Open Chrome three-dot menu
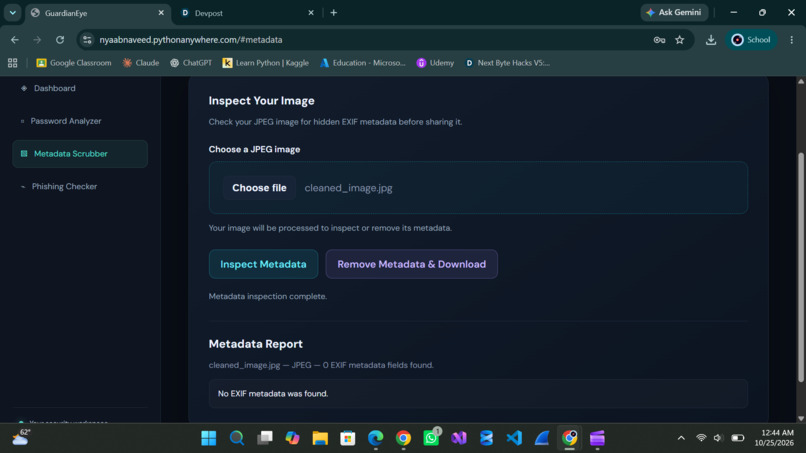 point(792,40)
